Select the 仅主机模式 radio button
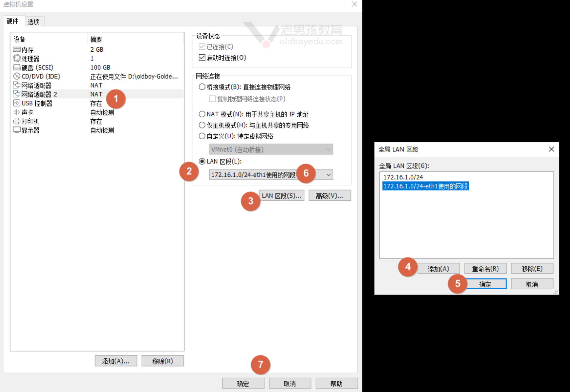This screenshot has height=392, width=570. pos(202,125)
